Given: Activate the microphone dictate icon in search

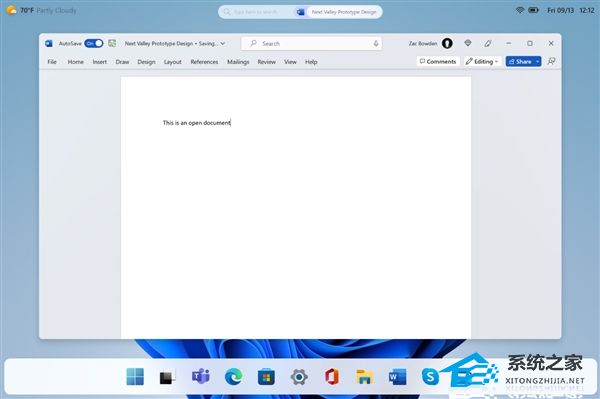Looking at the screenshot, I should 376,44.
